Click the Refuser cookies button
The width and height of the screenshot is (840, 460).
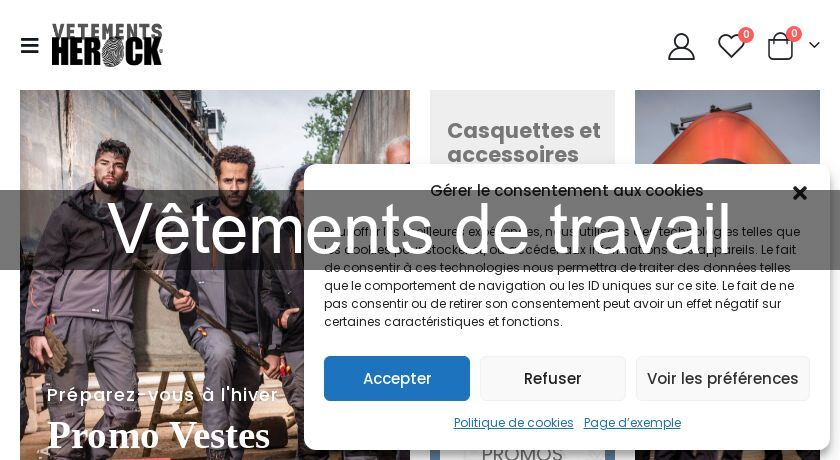[x=552, y=379]
